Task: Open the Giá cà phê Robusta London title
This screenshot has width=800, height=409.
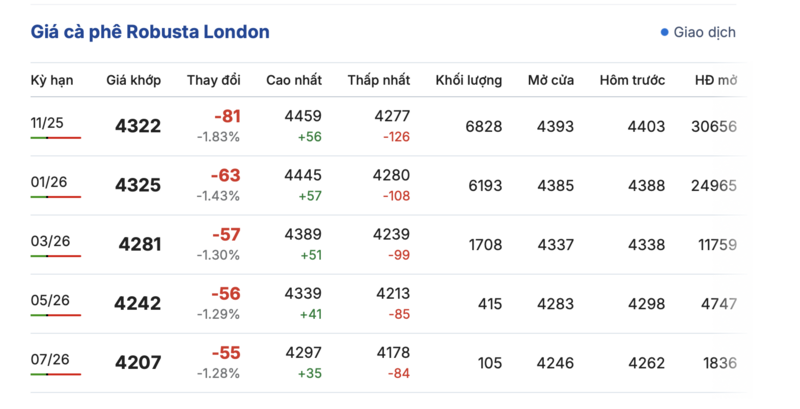Action: pyautogui.click(x=150, y=32)
